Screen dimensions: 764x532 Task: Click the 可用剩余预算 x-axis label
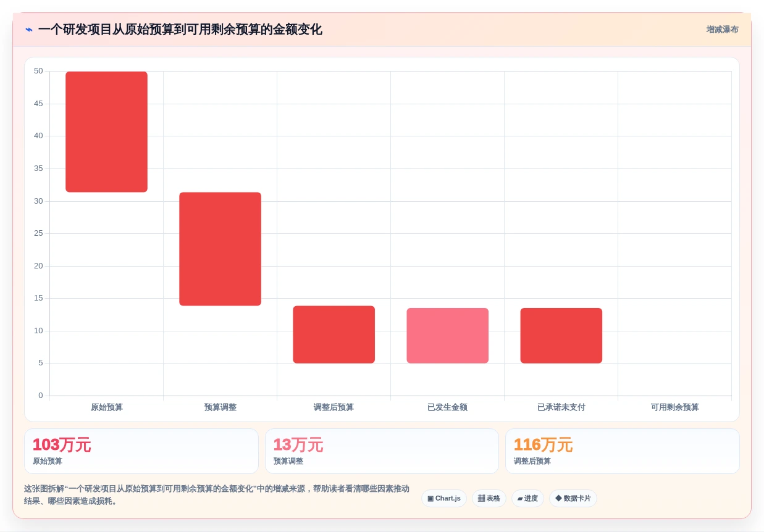(x=675, y=407)
